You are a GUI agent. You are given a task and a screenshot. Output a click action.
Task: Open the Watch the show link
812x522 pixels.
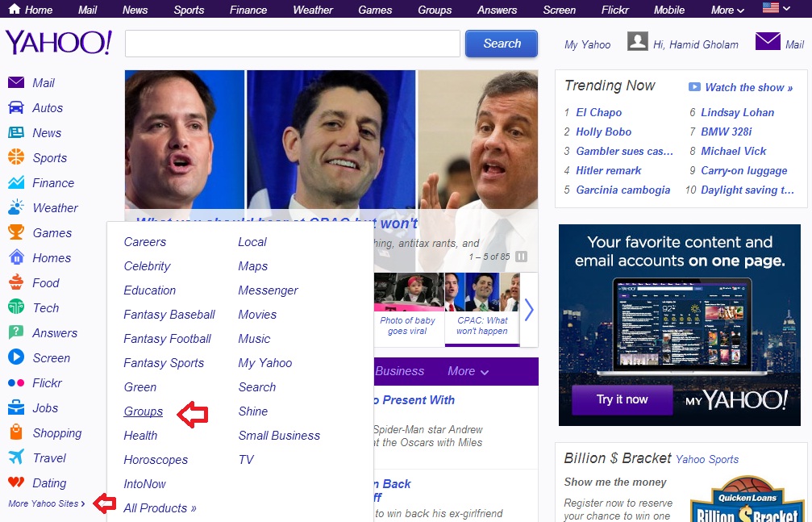(749, 88)
